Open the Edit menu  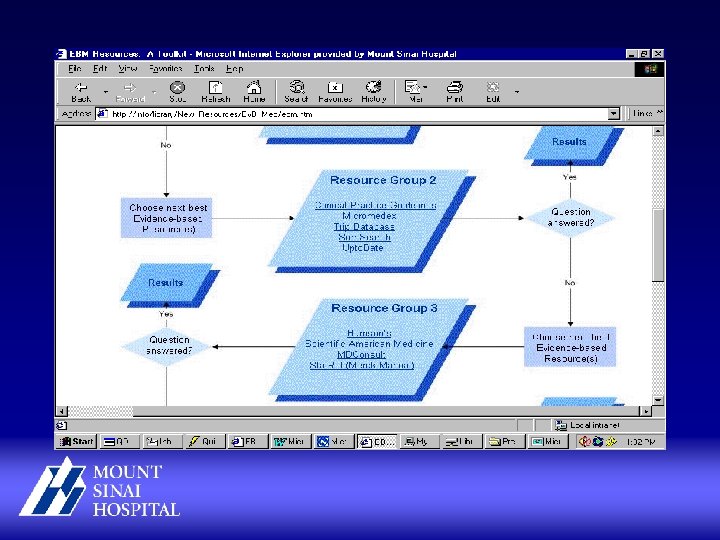[100, 69]
